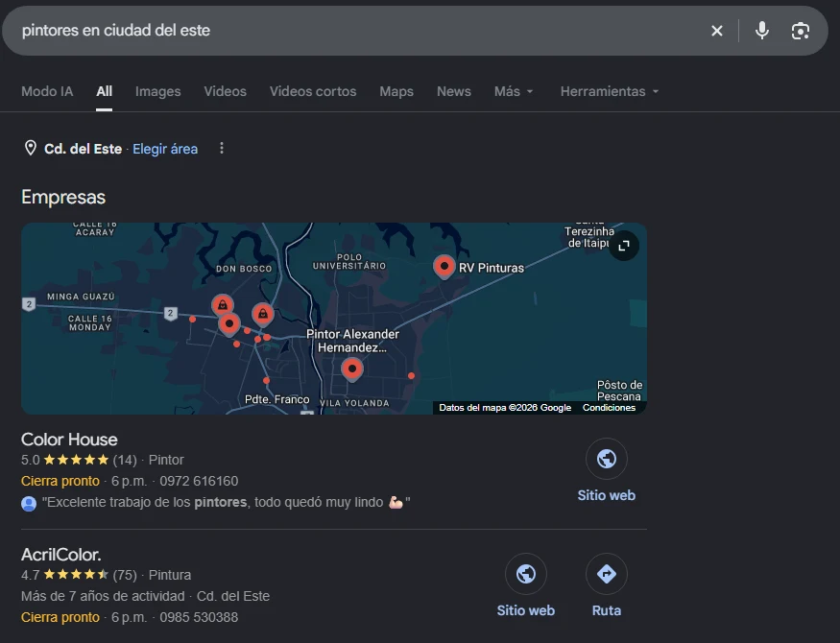Click the Pintor Alexander Hernandez map label
This screenshot has height=643, width=840.
(352, 341)
